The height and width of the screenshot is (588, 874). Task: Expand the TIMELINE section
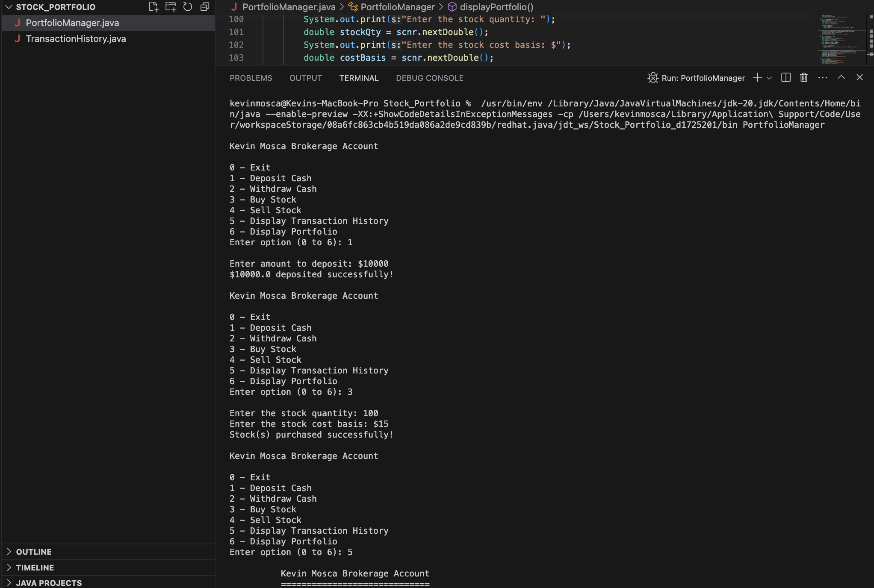pos(35,567)
